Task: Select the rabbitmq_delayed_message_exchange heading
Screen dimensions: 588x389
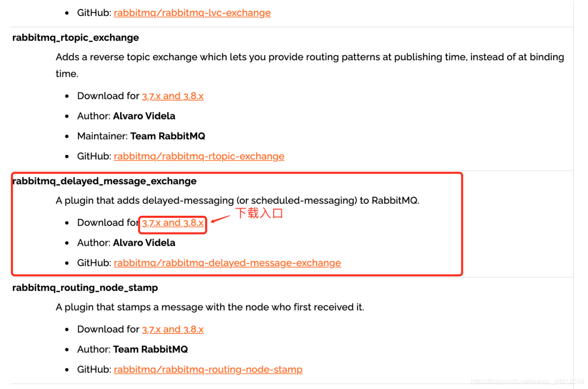Action: click(x=104, y=181)
